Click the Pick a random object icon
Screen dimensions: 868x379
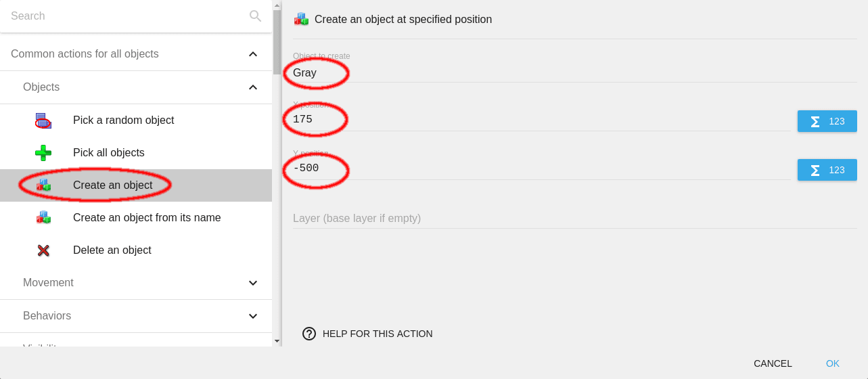pos(43,120)
